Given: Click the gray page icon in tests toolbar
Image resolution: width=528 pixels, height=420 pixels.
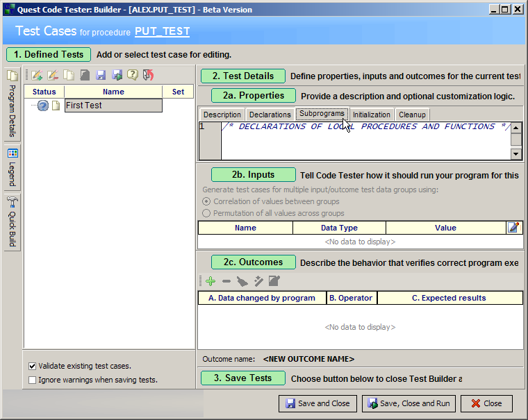Looking at the screenshot, I should pyautogui.click(x=85, y=75).
